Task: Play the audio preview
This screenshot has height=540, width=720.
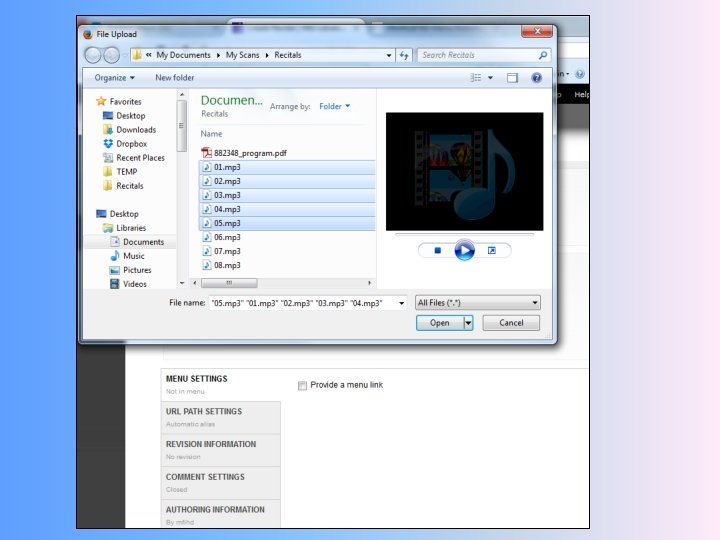Action: point(464,250)
